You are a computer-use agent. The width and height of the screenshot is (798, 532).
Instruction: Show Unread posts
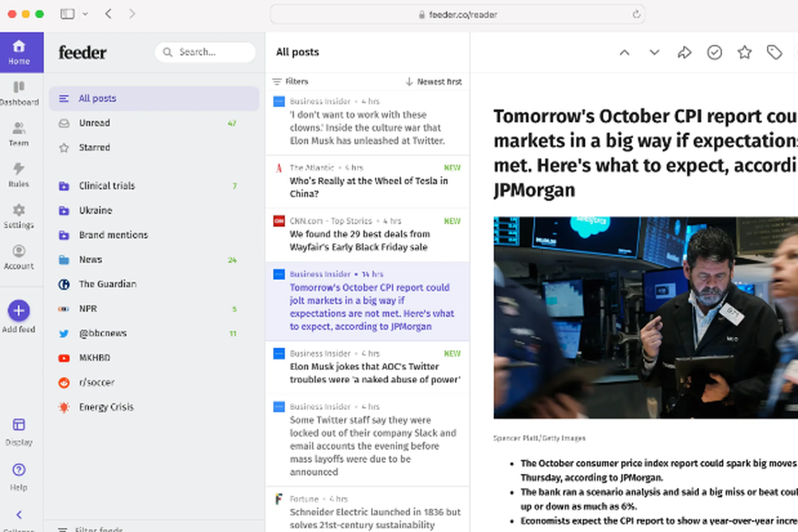154,123
